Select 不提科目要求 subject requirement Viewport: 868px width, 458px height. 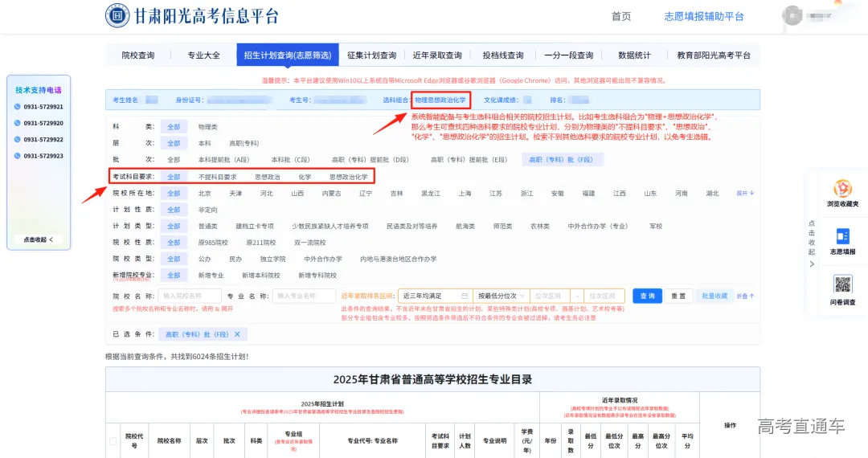click(217, 177)
